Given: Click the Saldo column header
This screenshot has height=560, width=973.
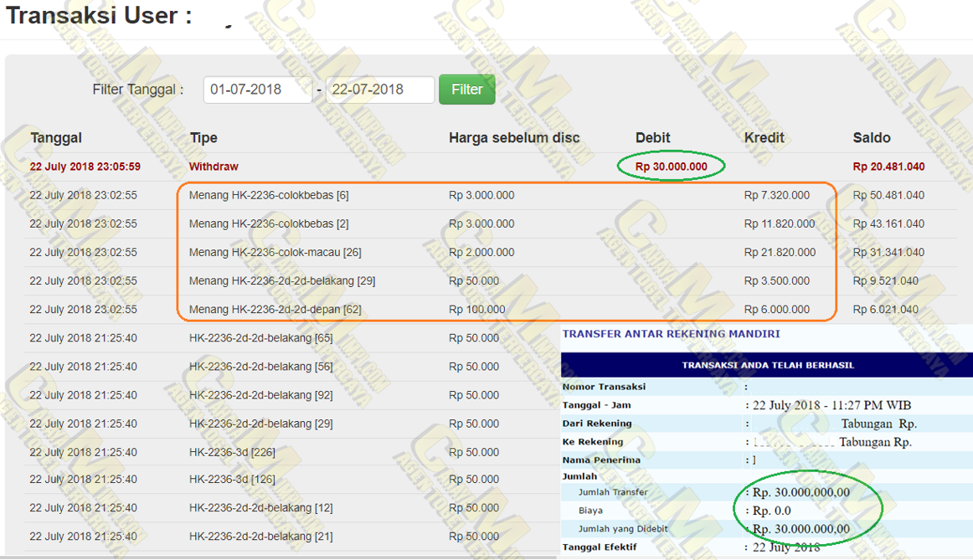Looking at the screenshot, I should pyautogui.click(x=872, y=138).
